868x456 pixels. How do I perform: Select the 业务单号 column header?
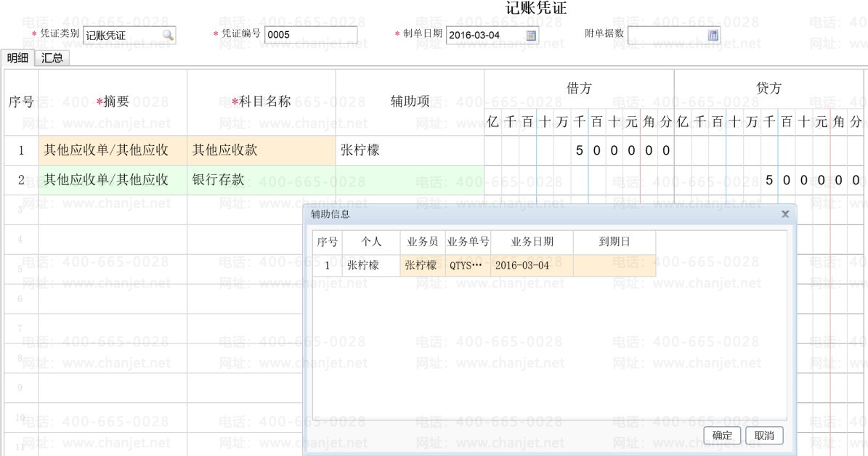click(x=468, y=242)
